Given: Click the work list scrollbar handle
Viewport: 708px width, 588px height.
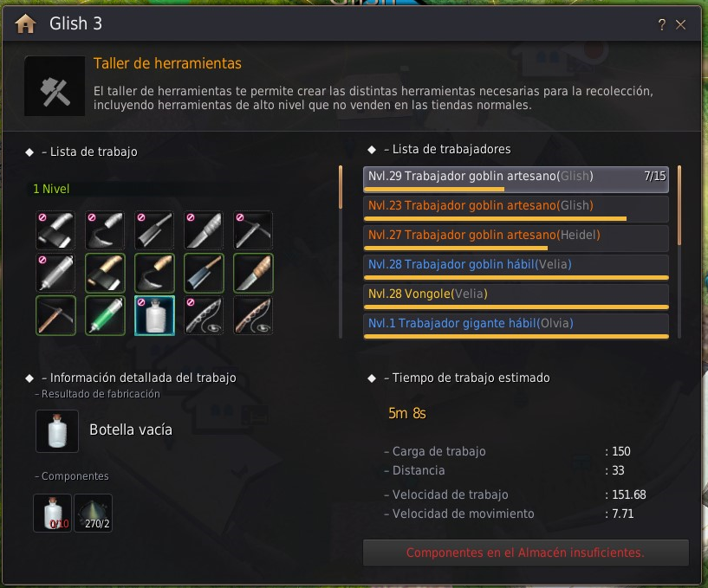Looking at the screenshot, I should pyautogui.click(x=341, y=187).
